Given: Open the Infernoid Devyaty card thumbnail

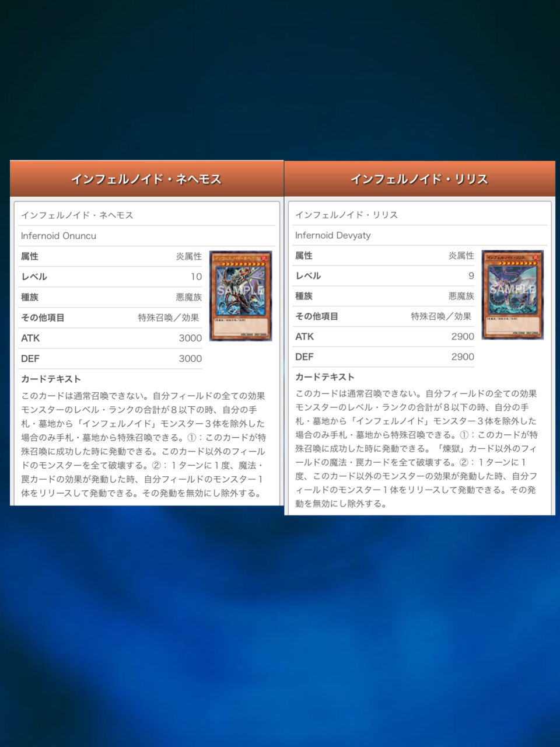Looking at the screenshot, I should click(513, 295).
